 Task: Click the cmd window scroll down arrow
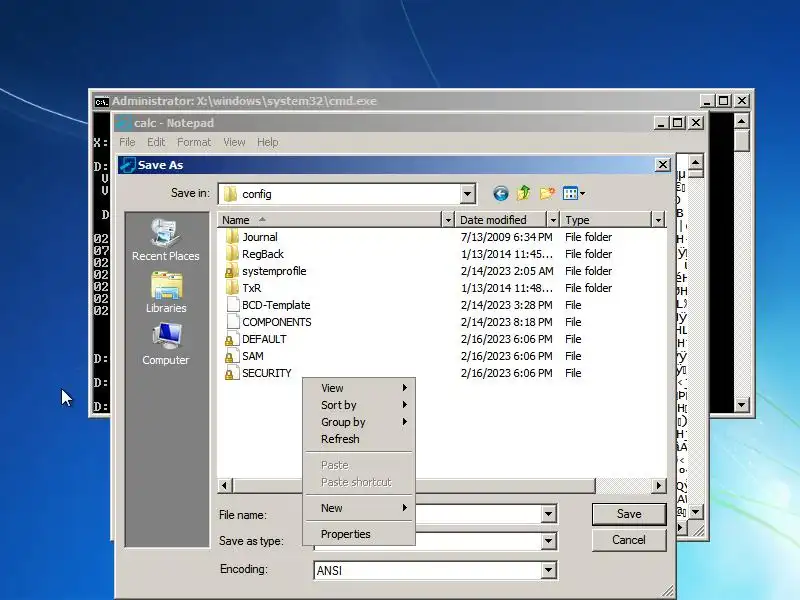click(x=741, y=405)
